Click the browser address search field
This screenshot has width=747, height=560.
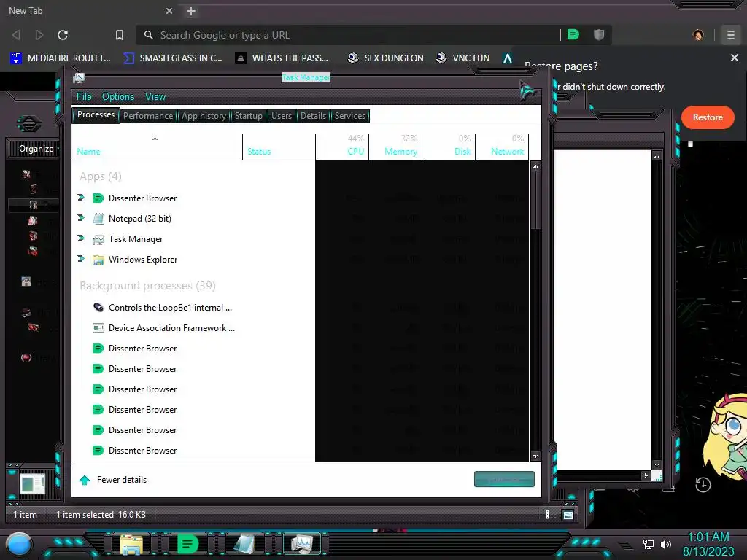pos(352,35)
